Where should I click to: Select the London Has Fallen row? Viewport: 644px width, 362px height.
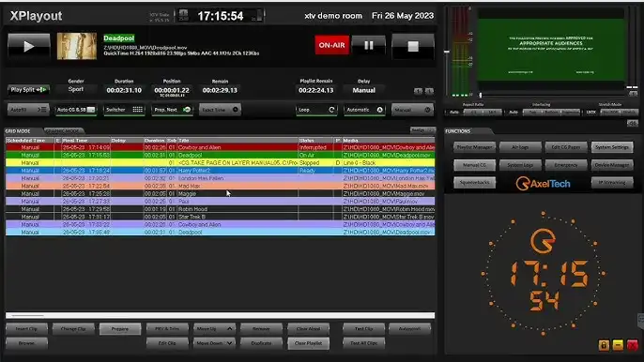coord(220,178)
